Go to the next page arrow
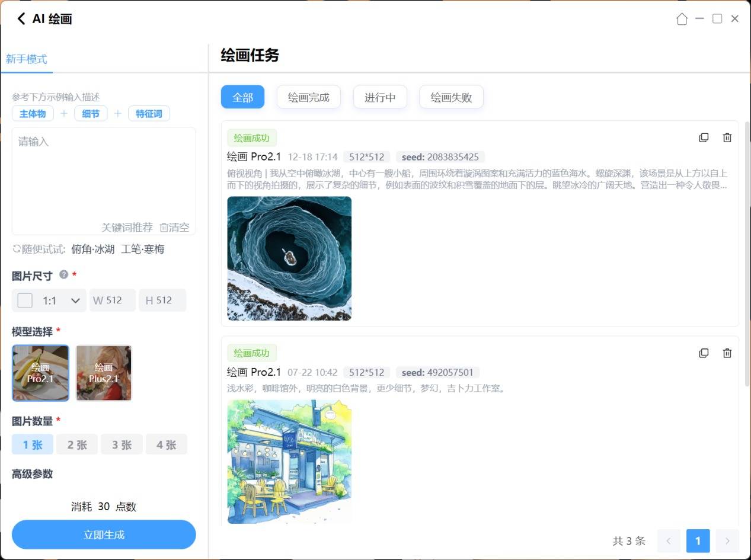This screenshot has height=560, width=751. [727, 540]
